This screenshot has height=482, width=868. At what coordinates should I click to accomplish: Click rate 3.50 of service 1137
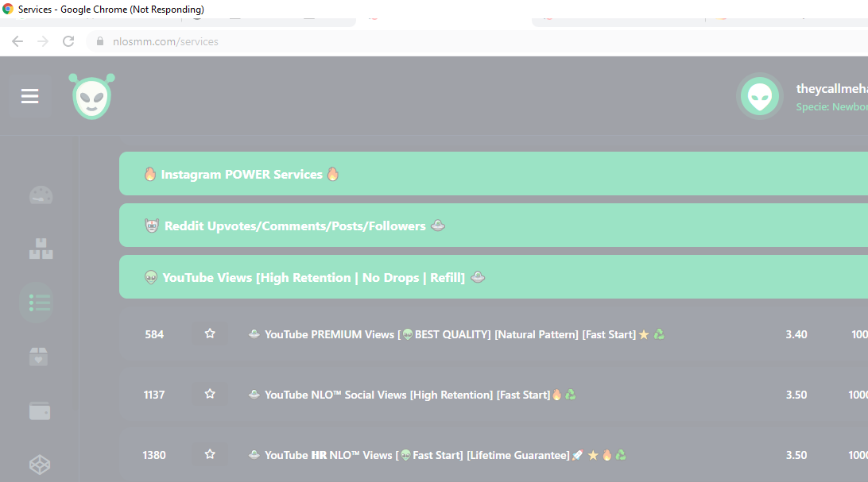pos(796,395)
